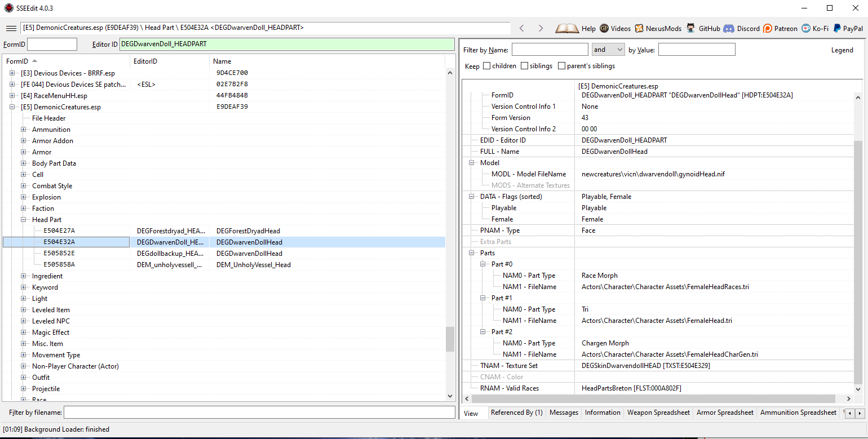Click the FormID input field

tap(52, 44)
